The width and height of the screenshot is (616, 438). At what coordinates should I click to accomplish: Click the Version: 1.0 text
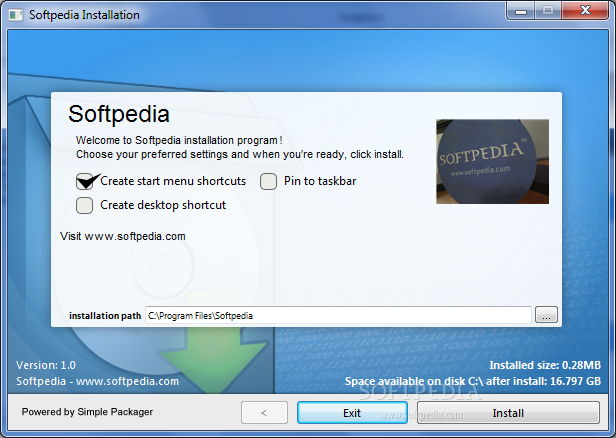[46, 365]
